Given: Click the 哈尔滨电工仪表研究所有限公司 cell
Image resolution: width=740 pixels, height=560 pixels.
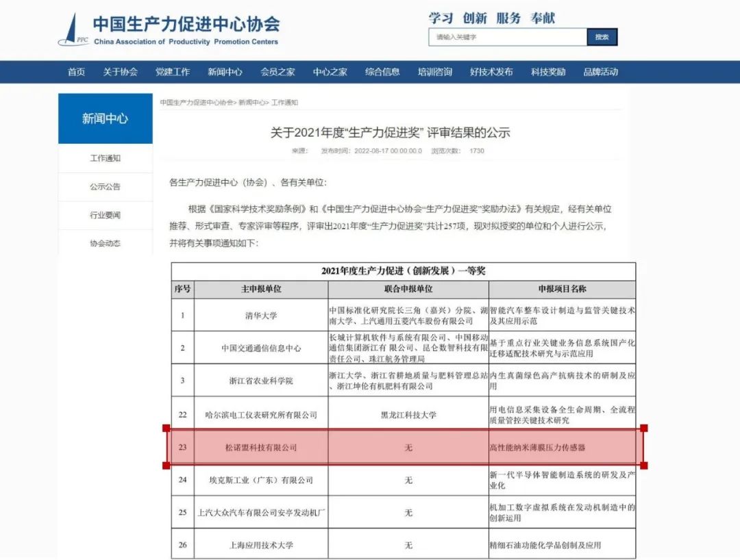Looking at the screenshot, I should coord(261,415).
